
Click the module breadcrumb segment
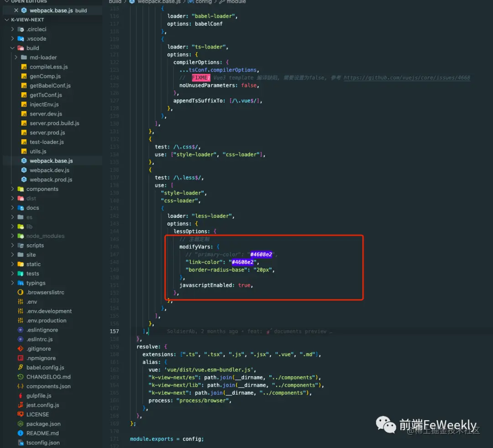[236, 2]
